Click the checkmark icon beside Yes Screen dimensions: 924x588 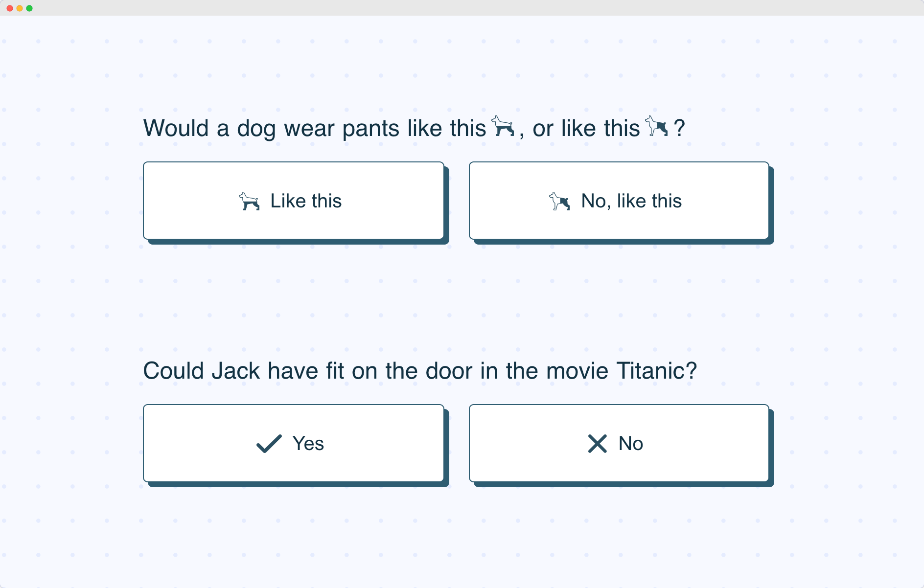(269, 444)
